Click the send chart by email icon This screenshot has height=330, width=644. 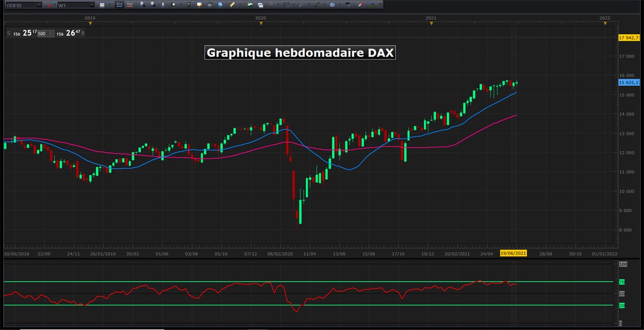click(x=260, y=5)
